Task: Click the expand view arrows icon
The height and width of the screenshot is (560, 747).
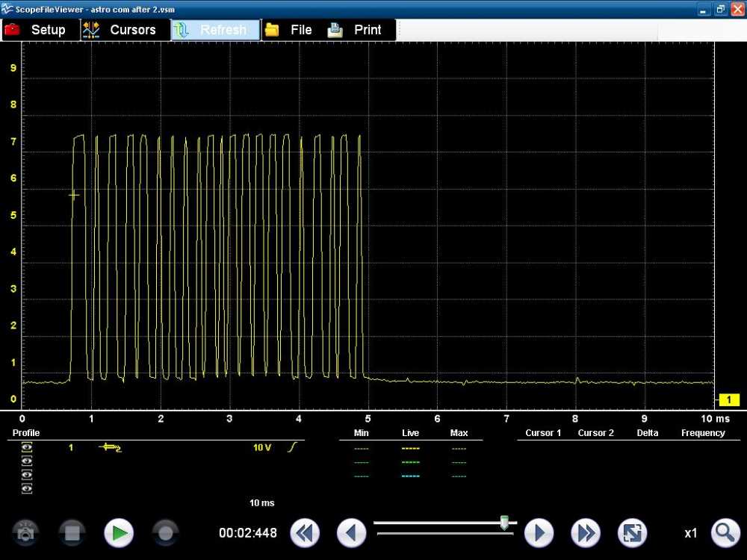Action: 632,533
